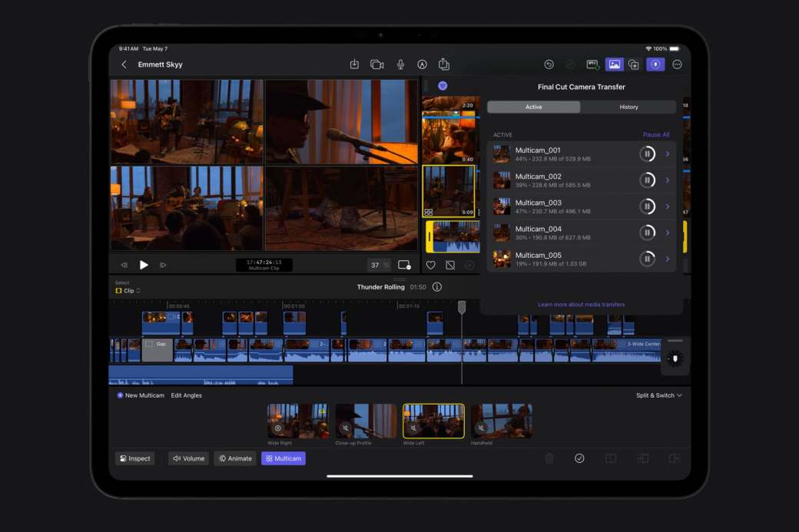
Task: Switch to the Active tab
Action: pos(533,107)
